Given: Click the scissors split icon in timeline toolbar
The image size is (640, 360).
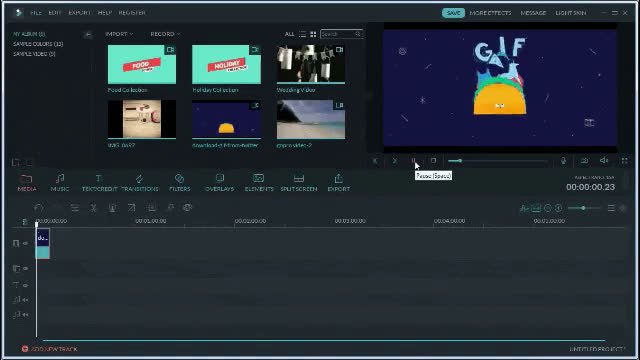Looking at the screenshot, I should tap(93, 208).
